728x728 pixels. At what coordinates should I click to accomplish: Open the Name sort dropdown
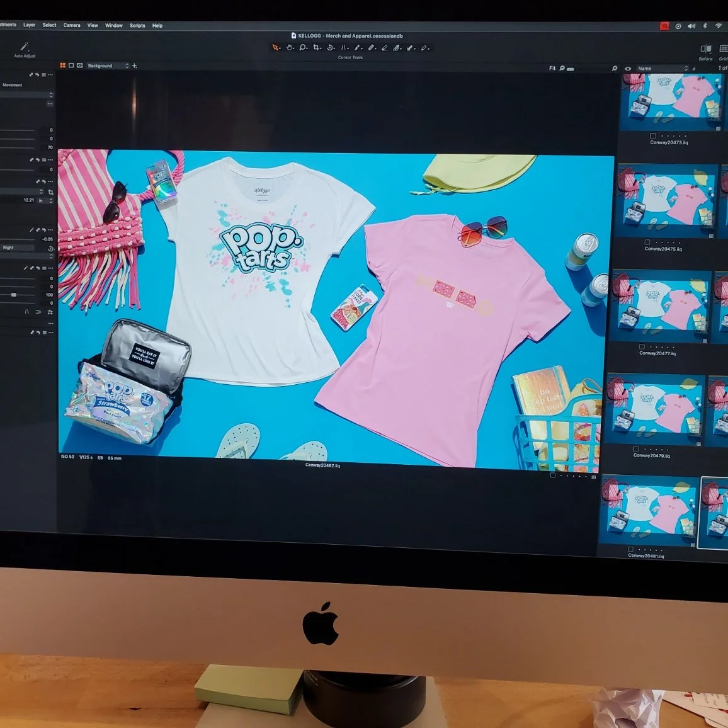(663, 68)
